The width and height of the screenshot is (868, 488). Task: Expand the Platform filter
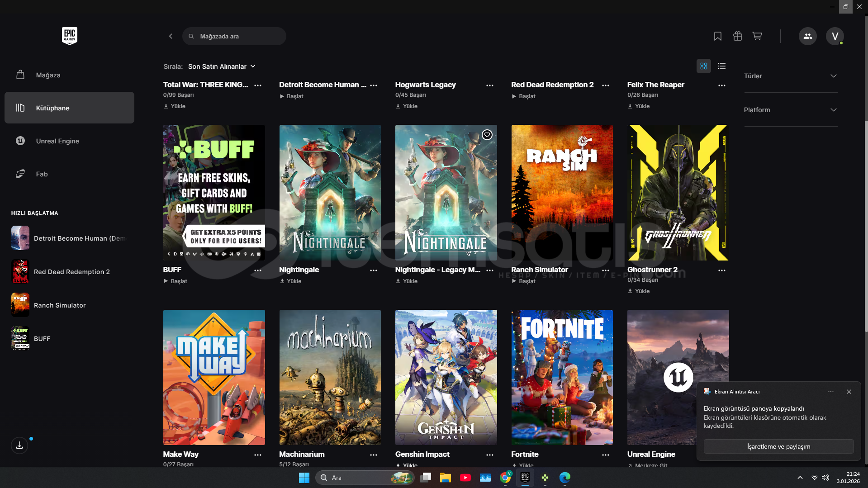tap(791, 110)
